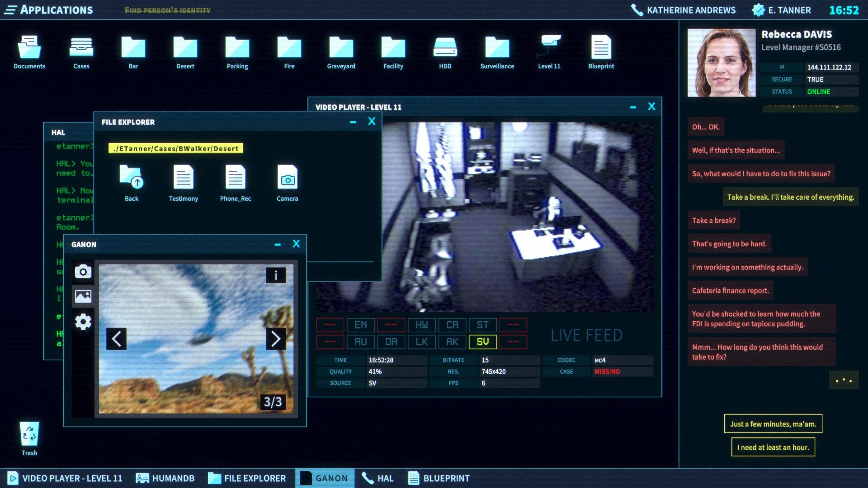Open the Camera file in File Explorer
868x488 pixels.
288,183
